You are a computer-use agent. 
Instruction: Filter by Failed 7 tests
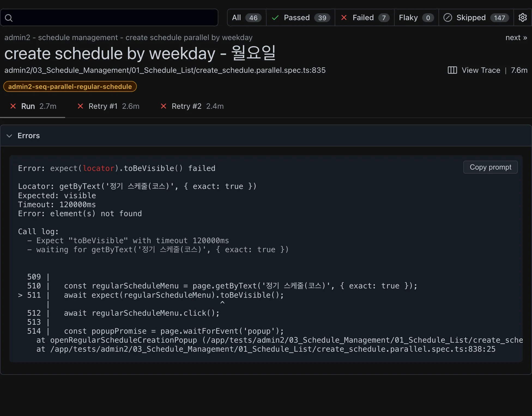pyautogui.click(x=365, y=18)
